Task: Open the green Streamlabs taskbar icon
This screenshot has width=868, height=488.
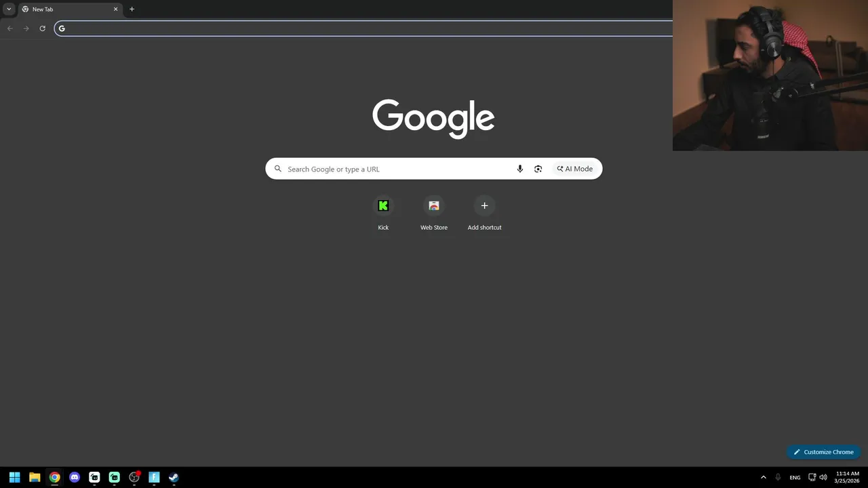Action: pyautogui.click(x=114, y=477)
